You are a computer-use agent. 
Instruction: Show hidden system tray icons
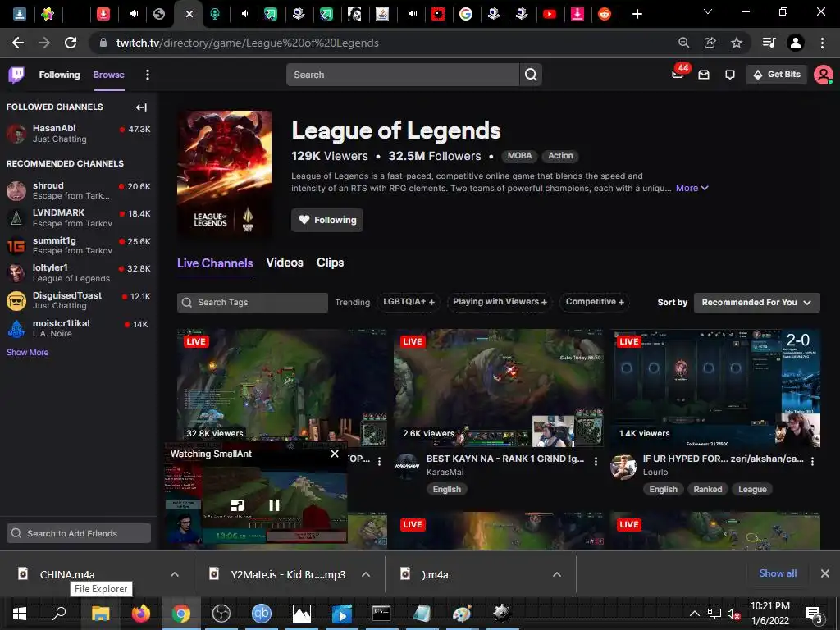[694, 614]
